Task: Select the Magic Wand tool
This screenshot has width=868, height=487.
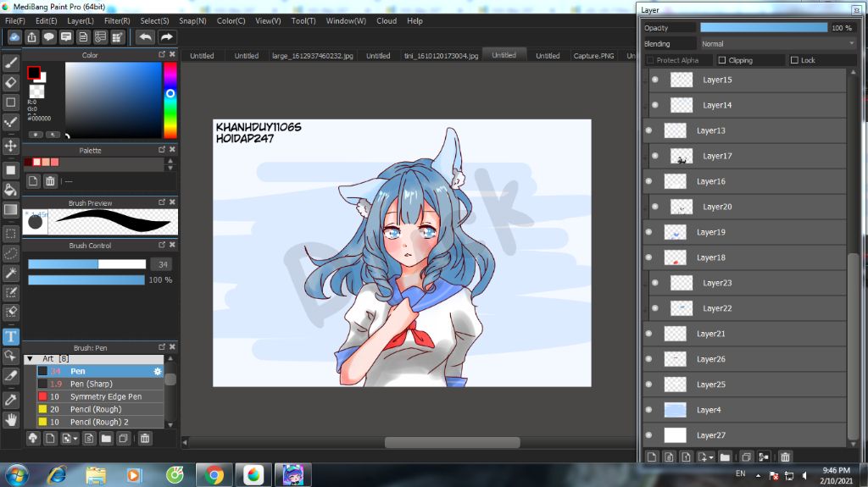Action: pos(10,273)
